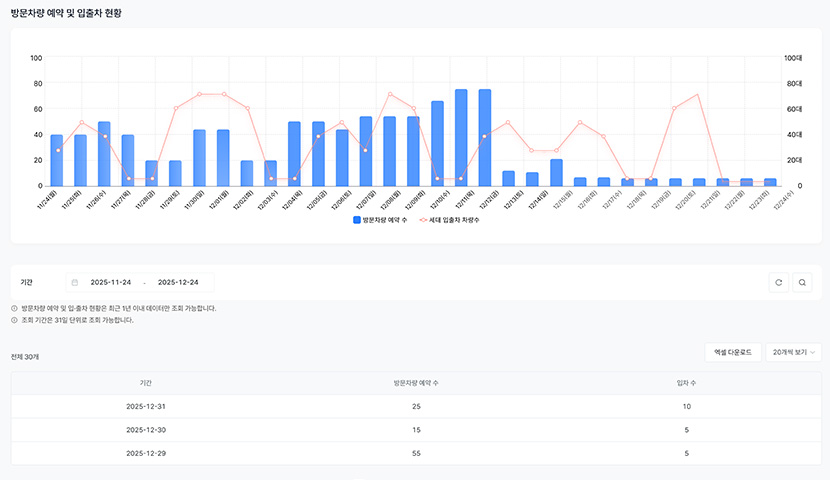Click the bar for 12/10(수)
This screenshot has height=480, width=830.
point(437,143)
